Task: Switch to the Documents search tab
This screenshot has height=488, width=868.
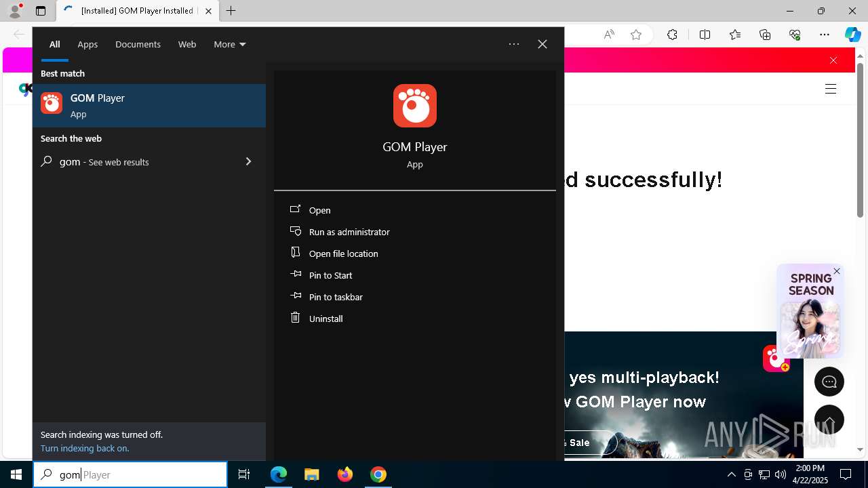Action: click(x=138, y=44)
